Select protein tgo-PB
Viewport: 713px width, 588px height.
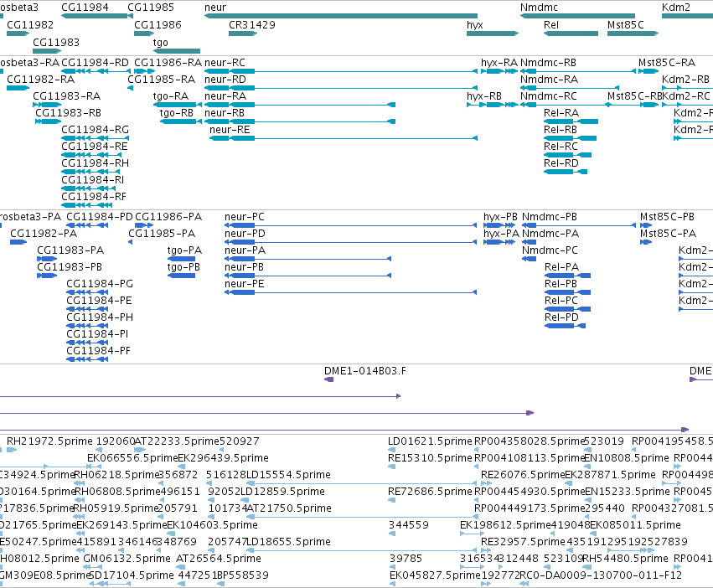click(x=182, y=276)
